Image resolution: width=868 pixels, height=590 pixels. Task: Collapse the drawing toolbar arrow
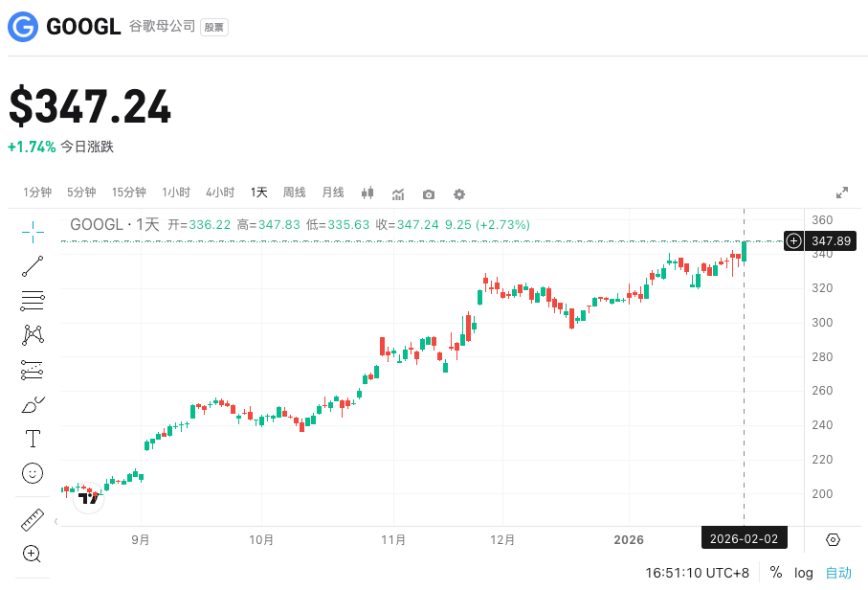pos(56,522)
